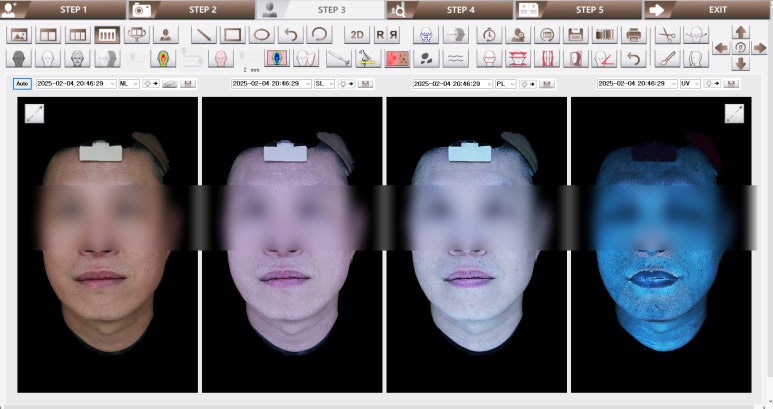Select the rectangle drawing tool

(232, 34)
